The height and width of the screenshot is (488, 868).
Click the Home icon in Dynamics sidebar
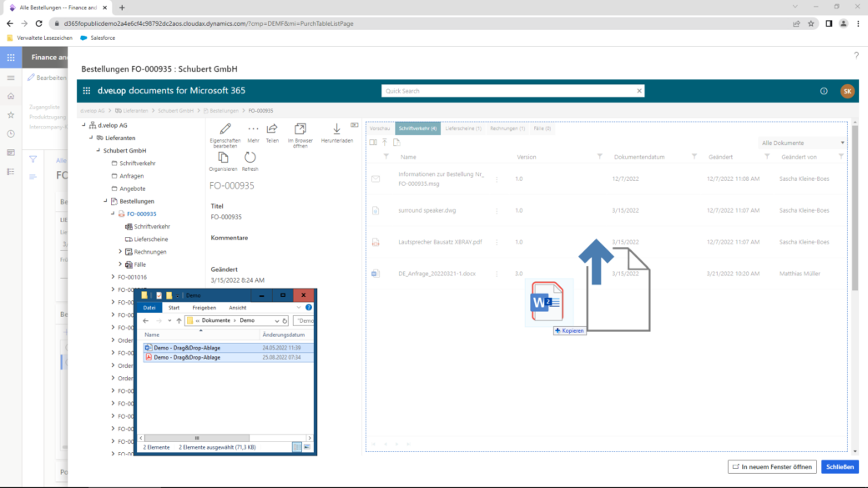coord(11,96)
